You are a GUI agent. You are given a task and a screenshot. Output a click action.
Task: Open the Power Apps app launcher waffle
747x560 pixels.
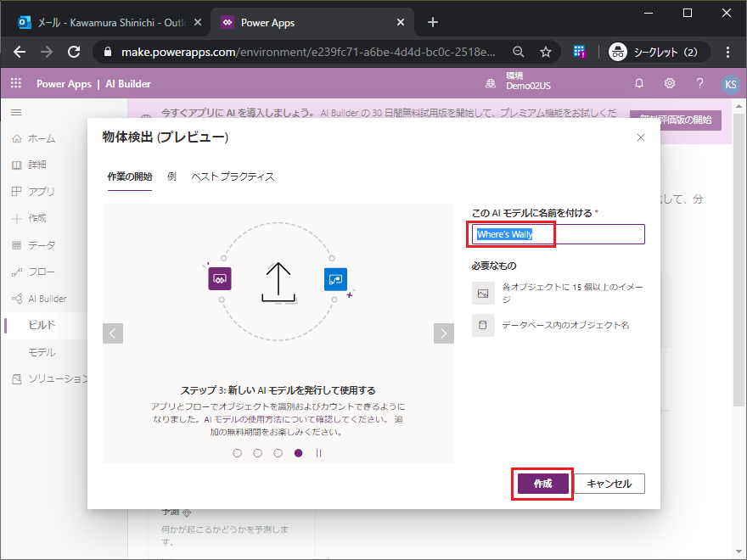pos(16,83)
